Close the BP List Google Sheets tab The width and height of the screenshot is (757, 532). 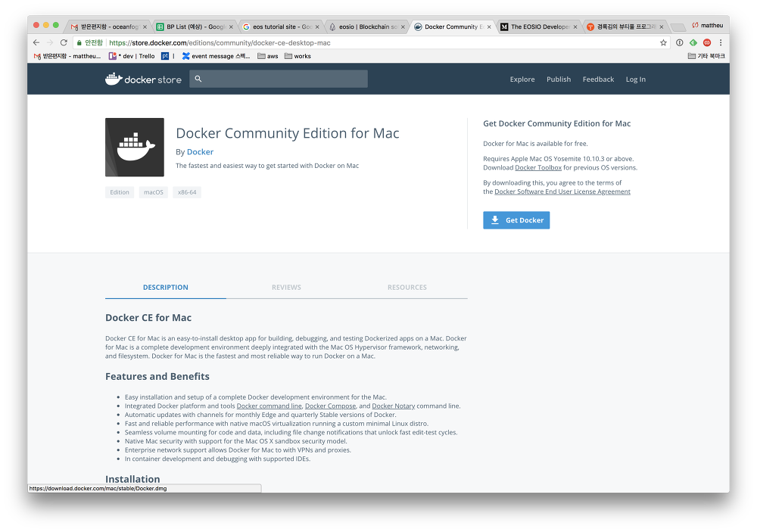[231, 27]
